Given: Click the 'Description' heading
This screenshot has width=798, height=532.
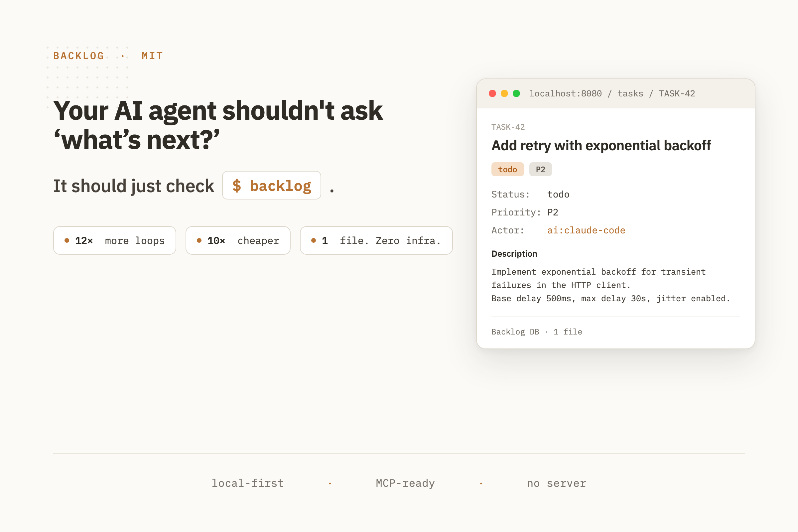Looking at the screenshot, I should (514, 254).
